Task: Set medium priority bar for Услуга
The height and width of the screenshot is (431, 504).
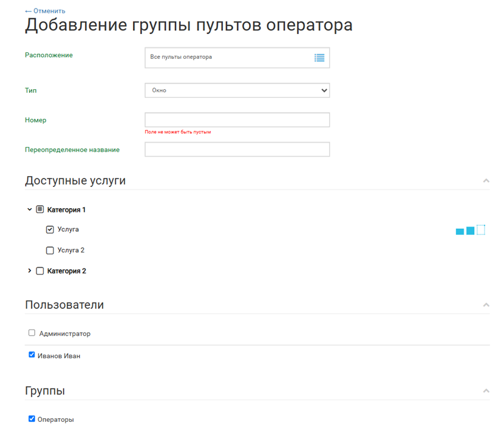Action: 470,231
